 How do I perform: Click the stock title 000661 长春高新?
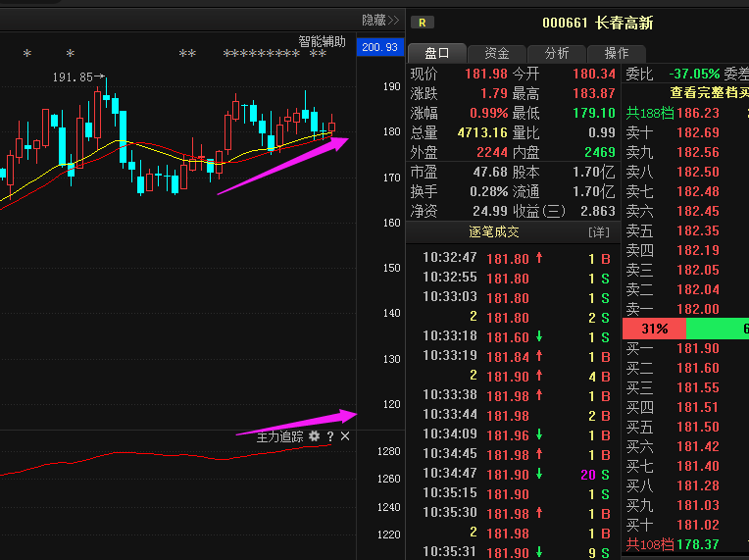pos(598,23)
